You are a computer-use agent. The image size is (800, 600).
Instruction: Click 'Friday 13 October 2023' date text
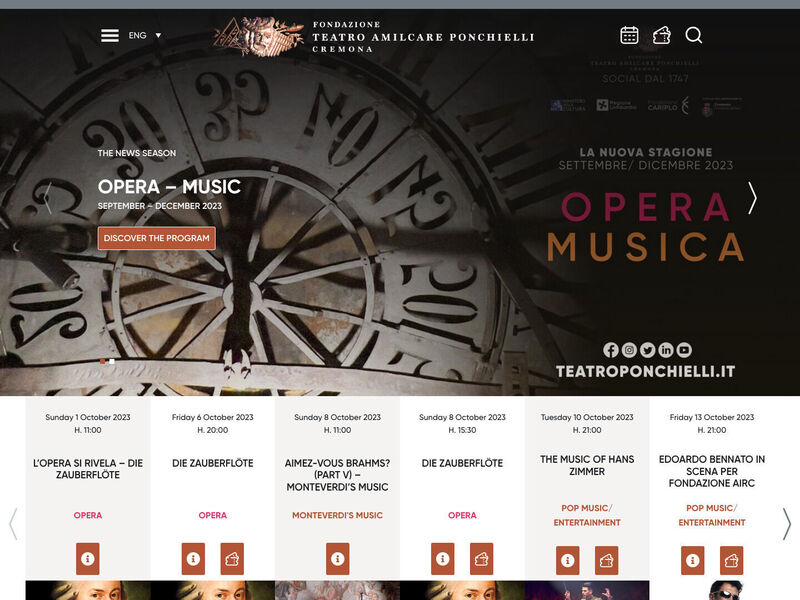pyautogui.click(x=712, y=417)
